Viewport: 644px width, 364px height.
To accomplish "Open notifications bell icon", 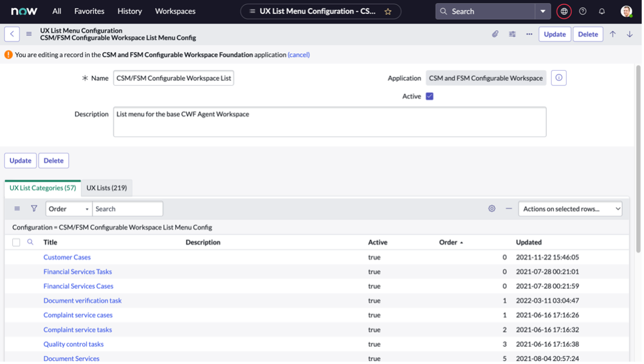I will (x=601, y=12).
